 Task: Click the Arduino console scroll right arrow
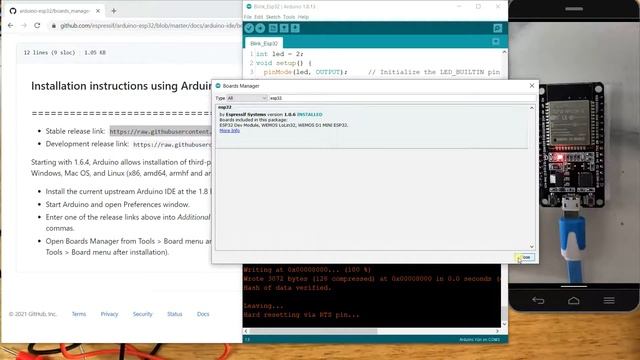click(497, 331)
